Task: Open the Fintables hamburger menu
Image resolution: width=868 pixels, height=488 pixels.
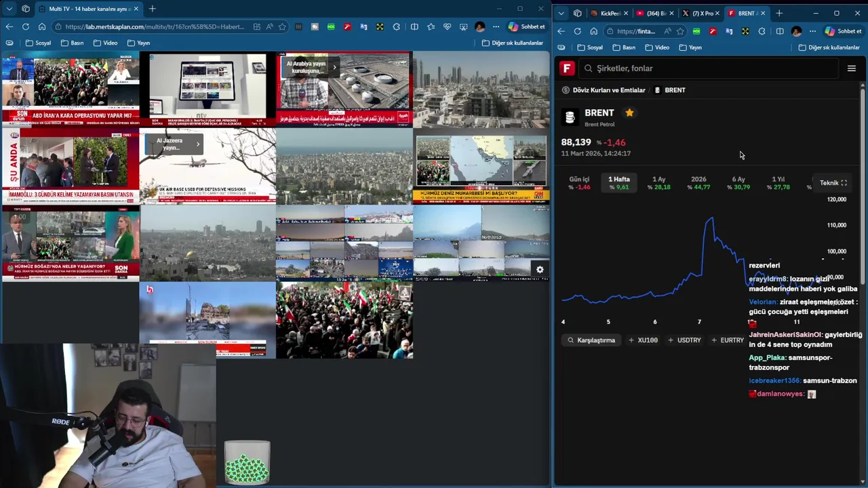Action: point(852,68)
